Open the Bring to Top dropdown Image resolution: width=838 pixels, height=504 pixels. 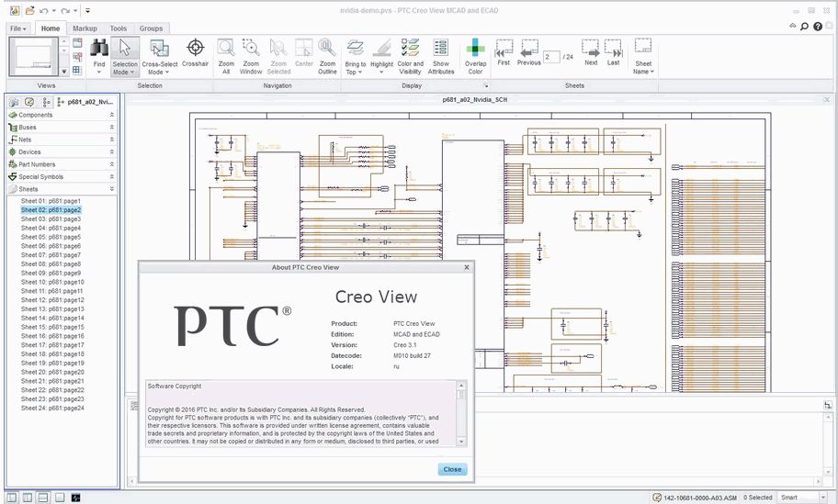point(359,73)
